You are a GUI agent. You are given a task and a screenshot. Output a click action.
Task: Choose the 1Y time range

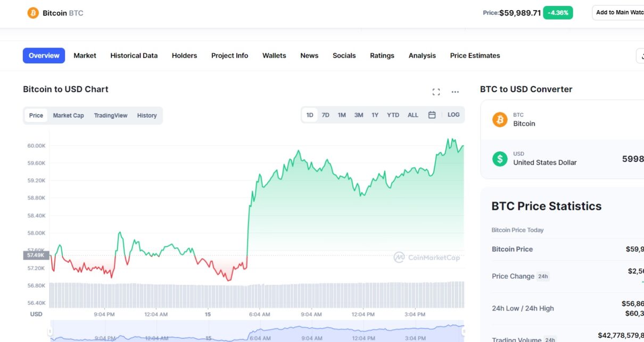click(x=375, y=115)
